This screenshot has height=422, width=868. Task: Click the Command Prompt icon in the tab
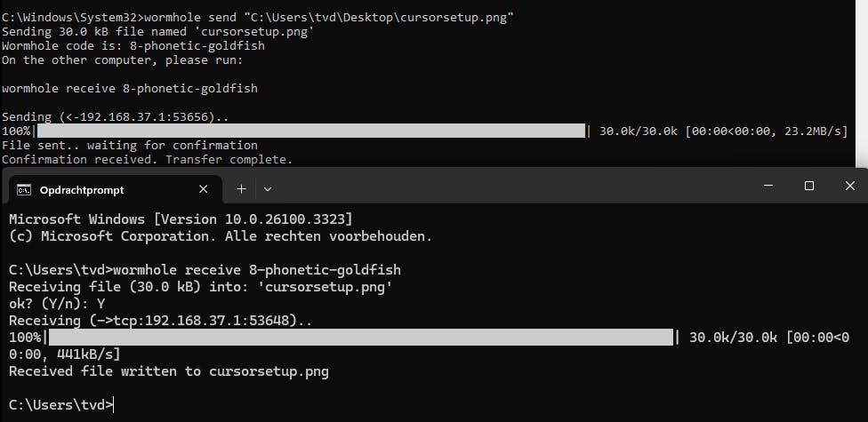tap(24, 189)
